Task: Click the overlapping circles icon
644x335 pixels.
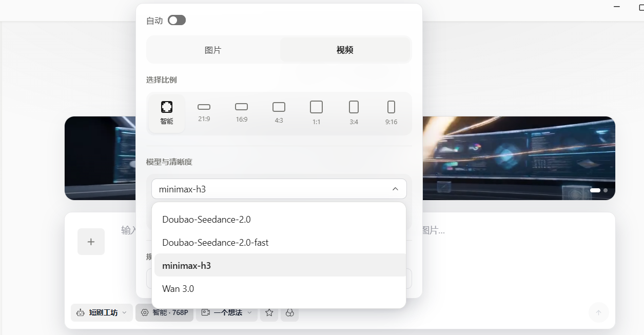Action: 290,312
